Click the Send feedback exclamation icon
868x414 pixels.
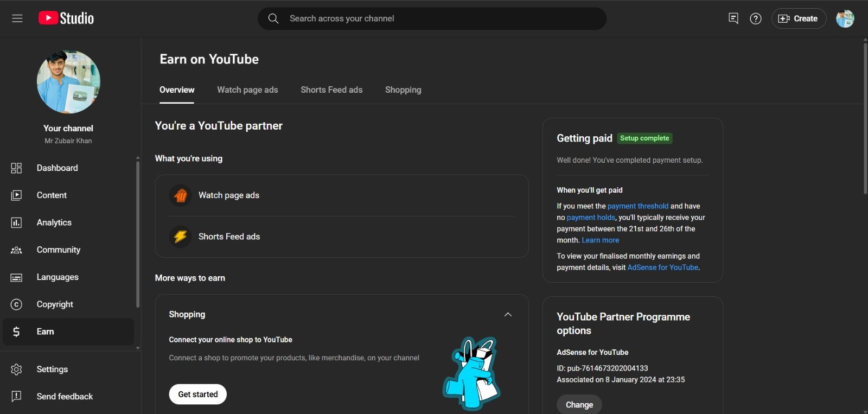[x=16, y=397]
